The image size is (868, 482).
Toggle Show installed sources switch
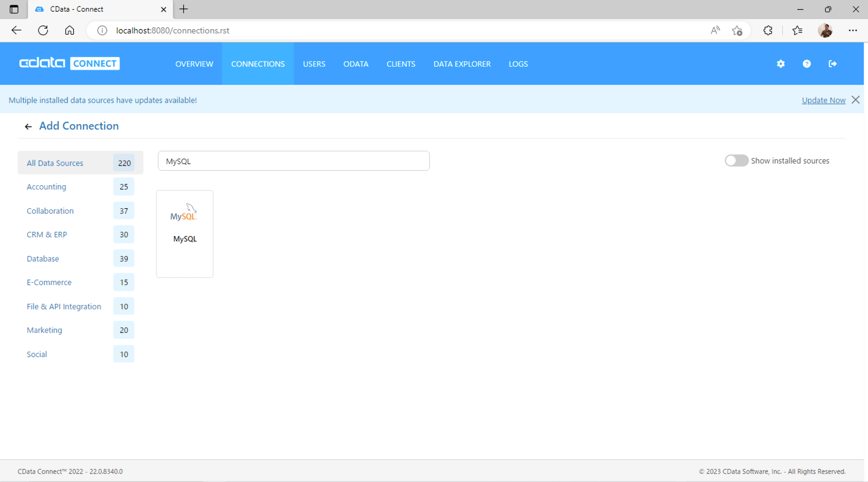point(736,160)
